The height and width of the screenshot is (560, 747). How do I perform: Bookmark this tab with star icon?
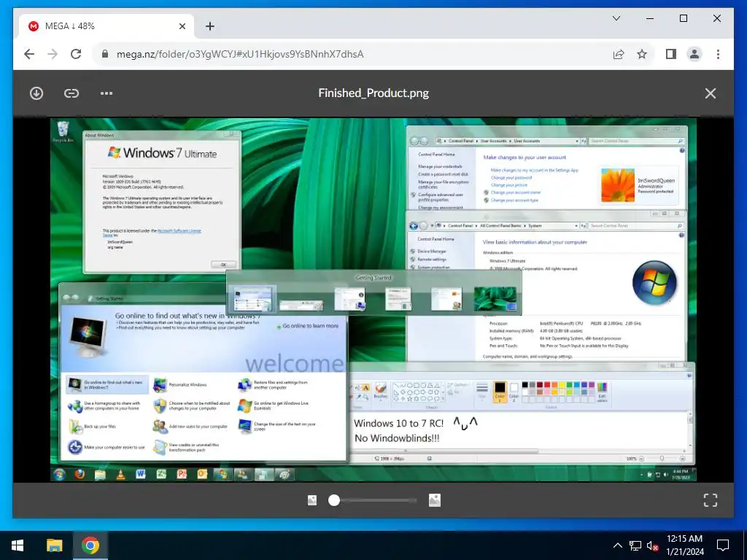[642, 54]
